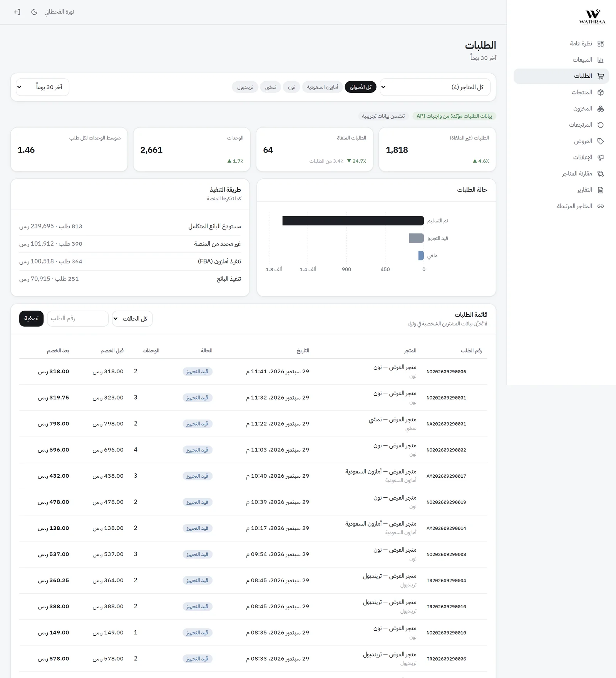Viewport: 616px width, 678px height.
Task: Select the كل الأسواق marketplace chip
Action: [x=360, y=87]
